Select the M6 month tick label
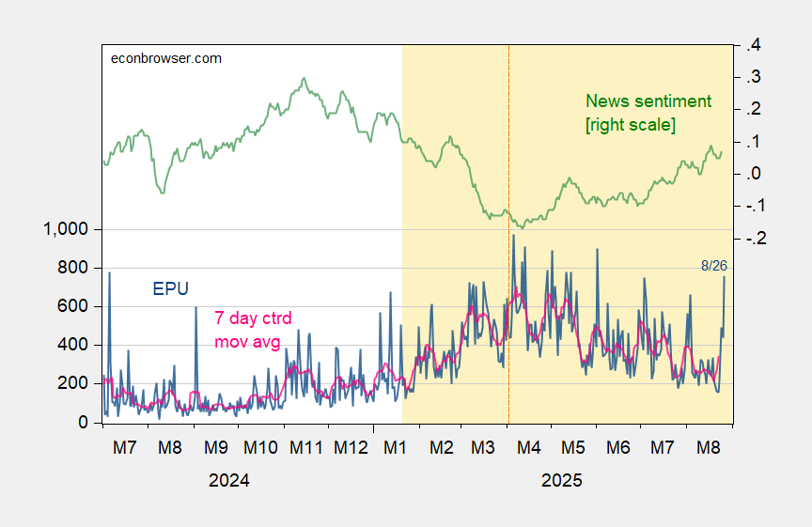The height and width of the screenshot is (527, 812). click(617, 448)
